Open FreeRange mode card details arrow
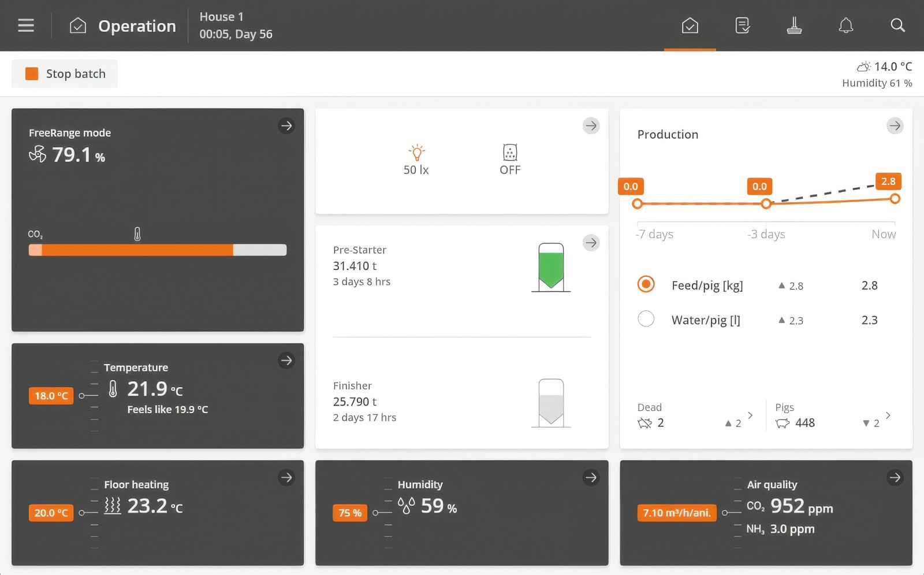The width and height of the screenshot is (924, 575). 286,126
